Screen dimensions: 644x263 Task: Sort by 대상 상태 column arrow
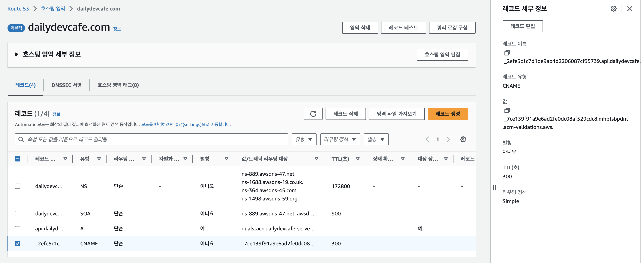pyautogui.click(x=446, y=159)
